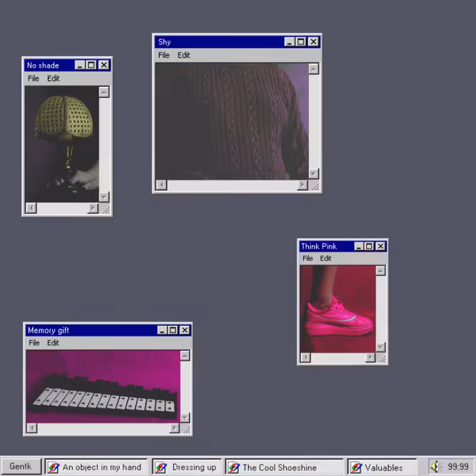Minimize the Think Pink window
Image resolution: width=476 pixels, height=476 pixels.
tap(359, 246)
